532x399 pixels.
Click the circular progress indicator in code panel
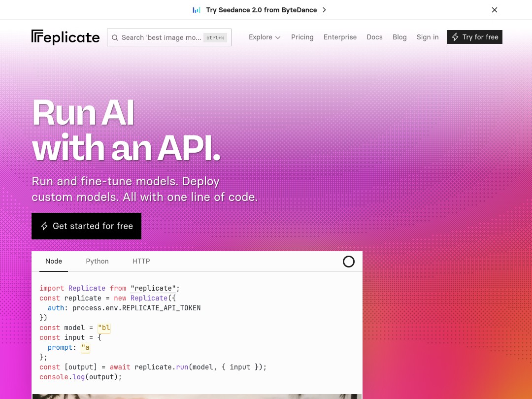pyautogui.click(x=348, y=262)
